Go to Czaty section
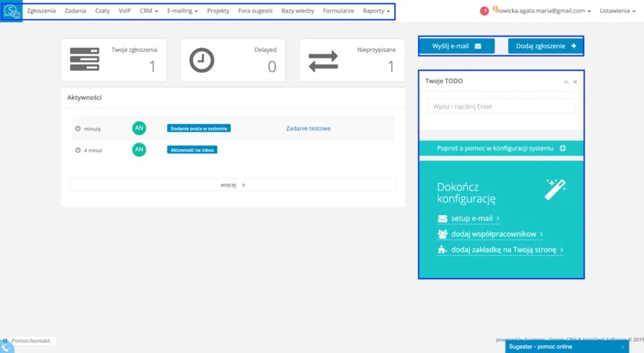The image size is (644, 353). pyautogui.click(x=103, y=11)
